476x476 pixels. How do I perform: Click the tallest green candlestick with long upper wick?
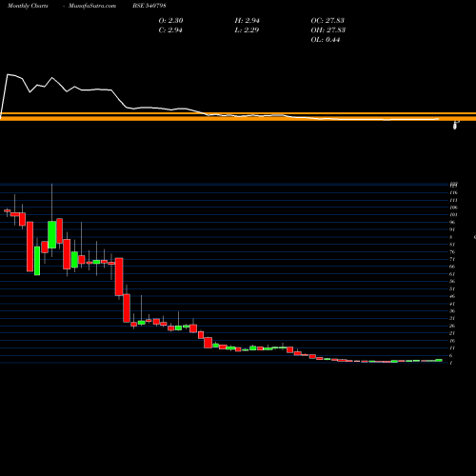[x=52, y=235]
